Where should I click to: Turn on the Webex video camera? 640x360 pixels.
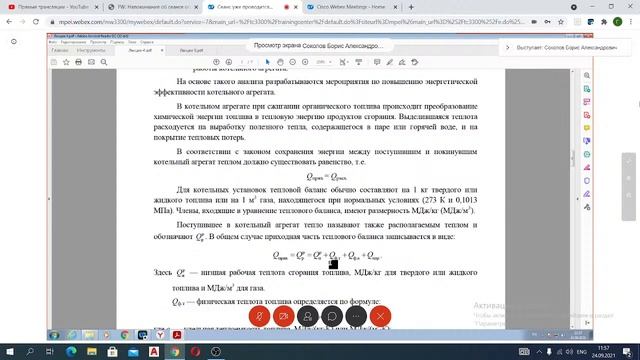[x=283, y=316]
